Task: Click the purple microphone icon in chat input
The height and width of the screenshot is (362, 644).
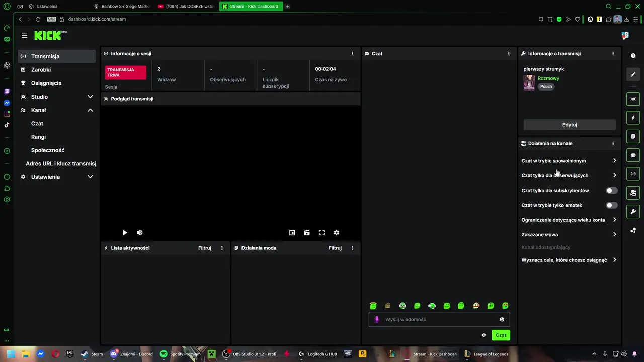Action: pyautogui.click(x=377, y=319)
